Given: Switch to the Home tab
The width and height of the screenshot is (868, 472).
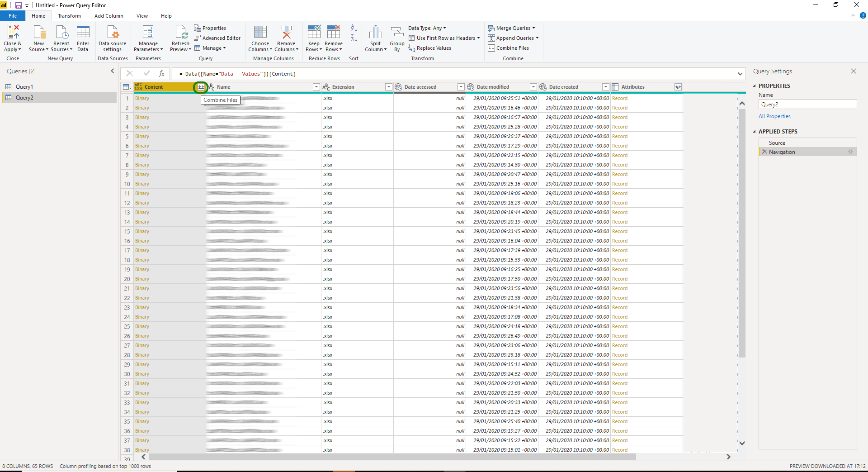Looking at the screenshot, I should point(38,16).
